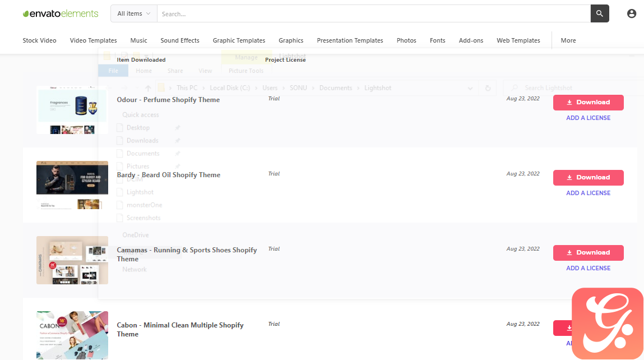Open the Stock Video category

(39, 40)
